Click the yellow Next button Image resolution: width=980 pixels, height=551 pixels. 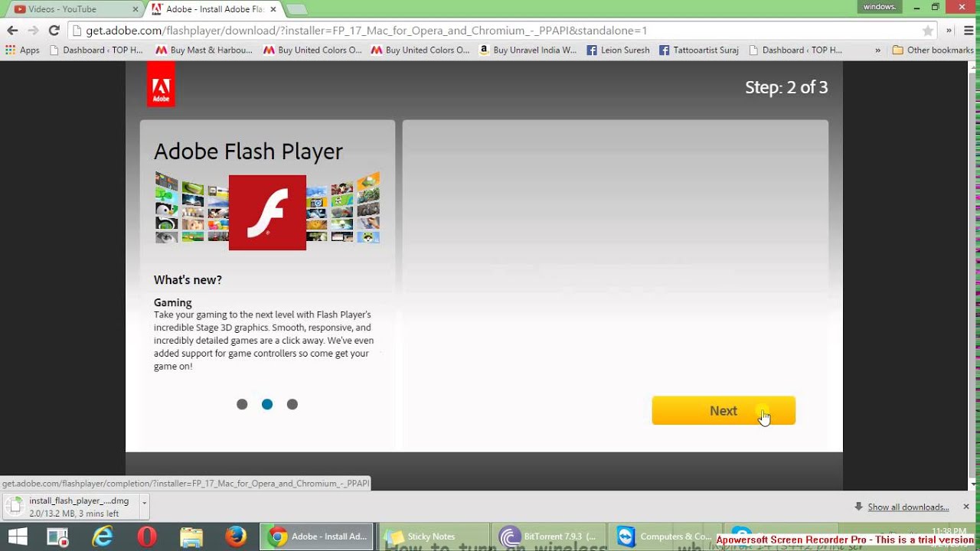tap(724, 411)
